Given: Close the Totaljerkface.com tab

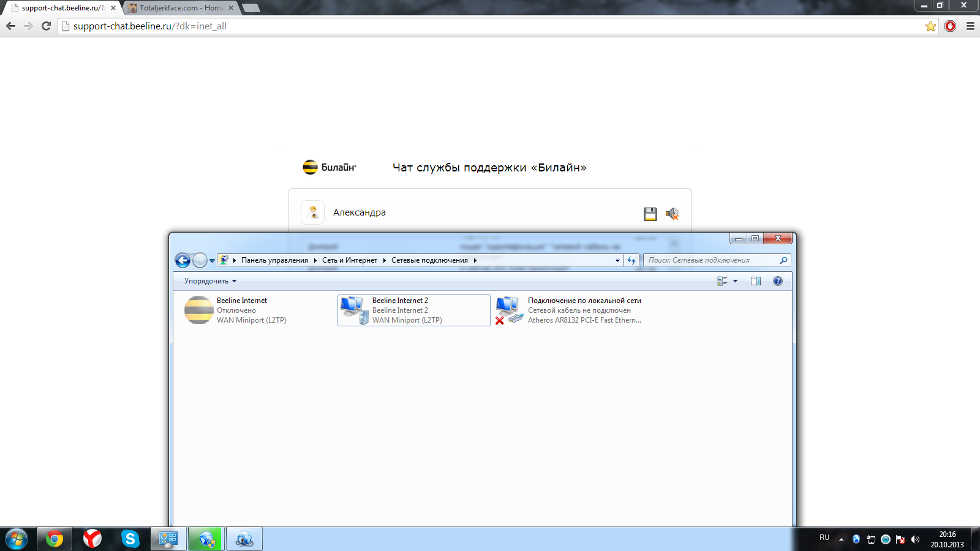Looking at the screenshot, I should (x=231, y=8).
